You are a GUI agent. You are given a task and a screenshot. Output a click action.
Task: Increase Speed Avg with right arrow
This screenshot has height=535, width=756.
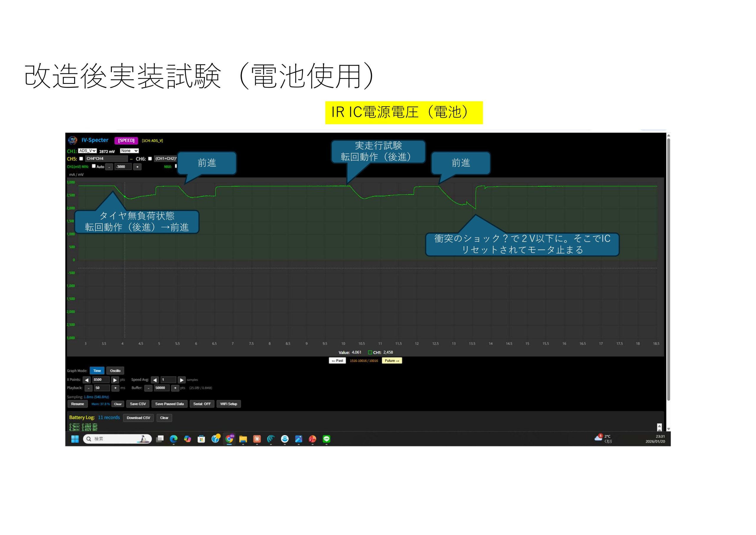[x=181, y=380]
